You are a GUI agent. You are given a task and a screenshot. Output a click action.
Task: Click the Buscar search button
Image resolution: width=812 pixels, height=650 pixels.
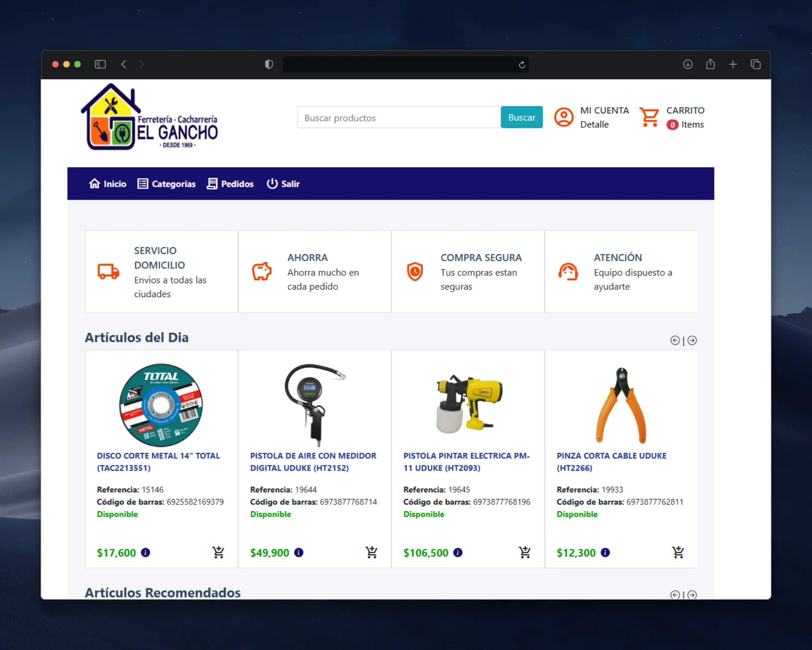pos(521,117)
